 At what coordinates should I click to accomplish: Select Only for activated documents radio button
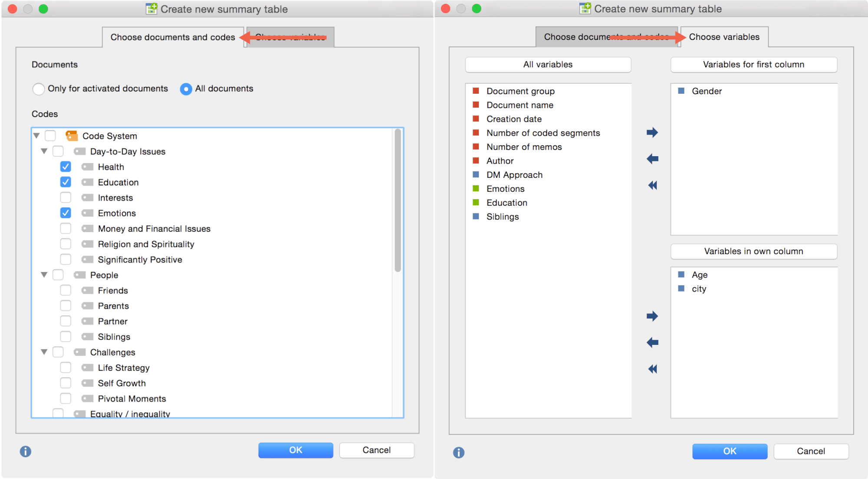coord(39,89)
